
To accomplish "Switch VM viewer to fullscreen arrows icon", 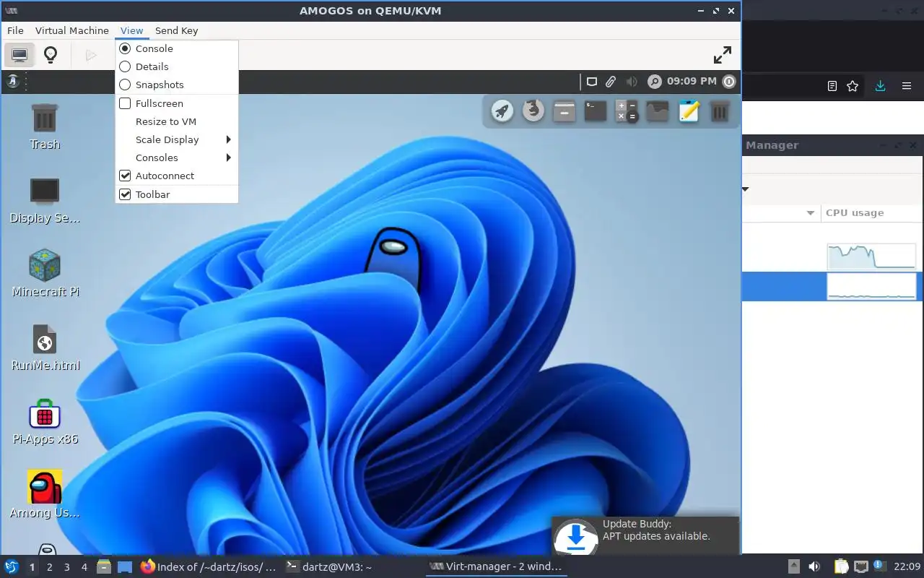I will (x=723, y=55).
